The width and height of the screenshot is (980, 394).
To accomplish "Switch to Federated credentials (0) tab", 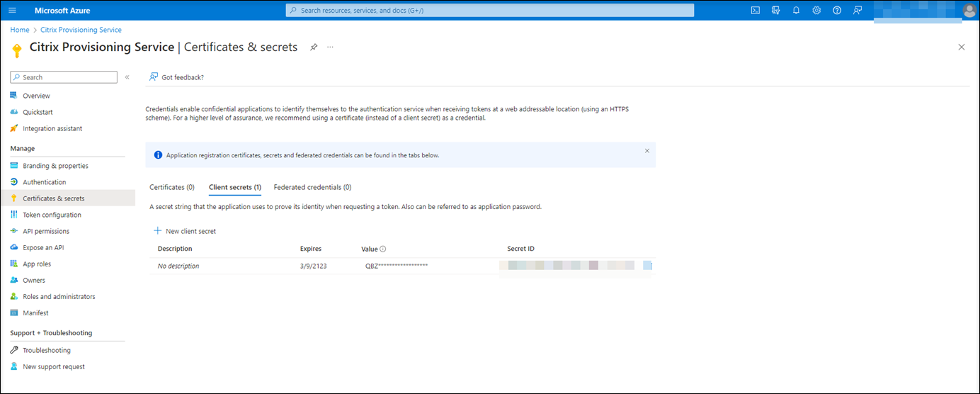I will (312, 187).
